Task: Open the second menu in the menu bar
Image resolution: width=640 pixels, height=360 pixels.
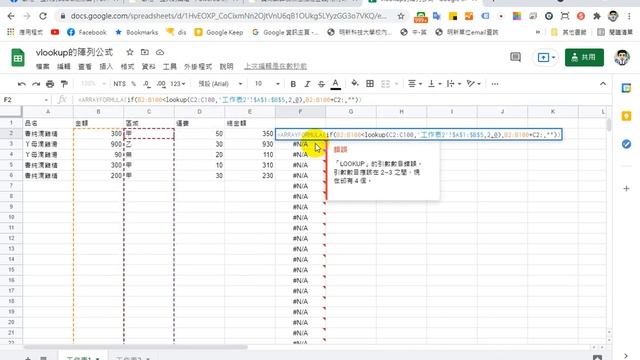Action: [x=64, y=67]
